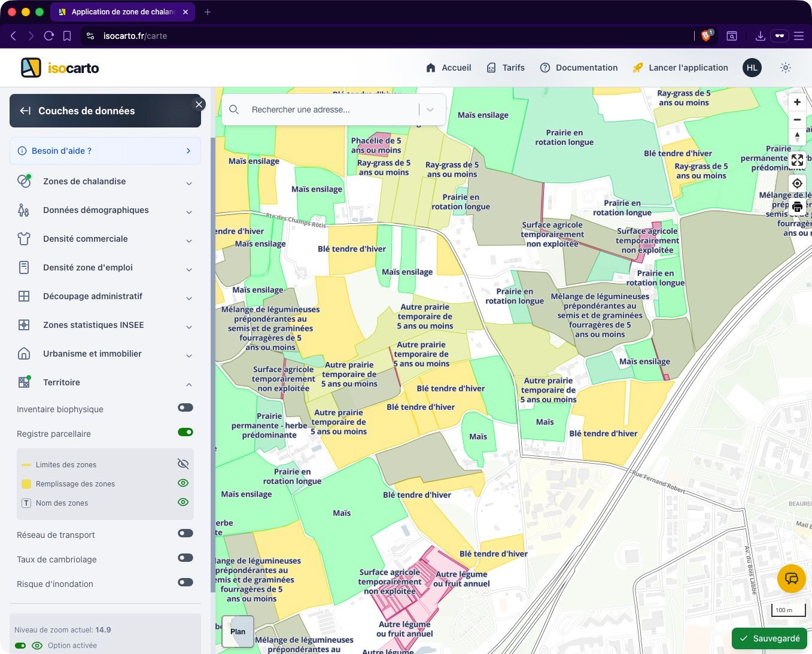Go to the Tarifs page

point(506,68)
